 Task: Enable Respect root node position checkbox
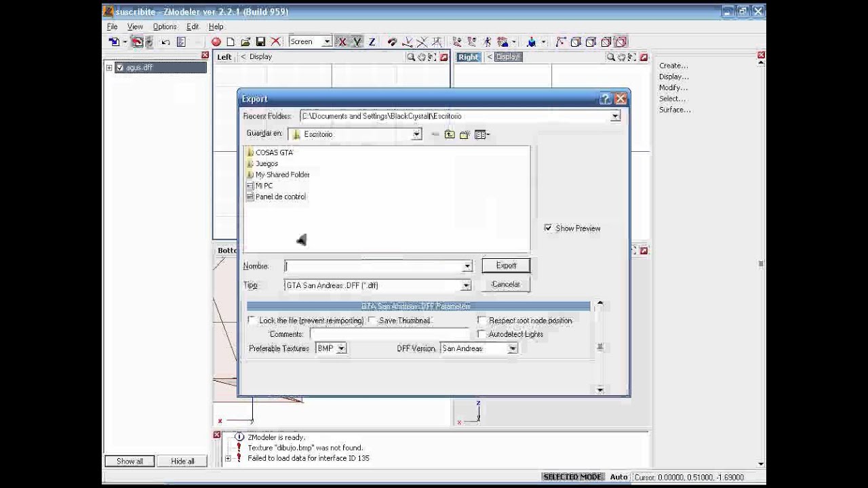[x=481, y=320]
